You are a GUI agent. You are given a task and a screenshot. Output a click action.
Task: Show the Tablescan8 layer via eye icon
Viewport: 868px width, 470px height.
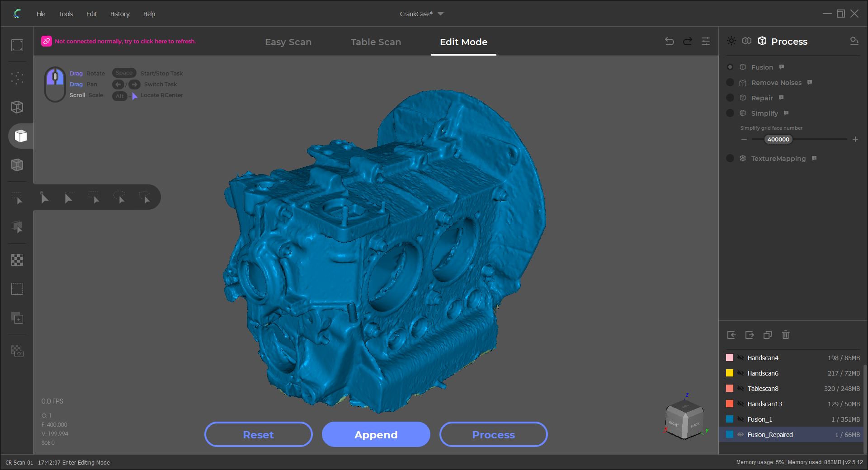pos(741,388)
